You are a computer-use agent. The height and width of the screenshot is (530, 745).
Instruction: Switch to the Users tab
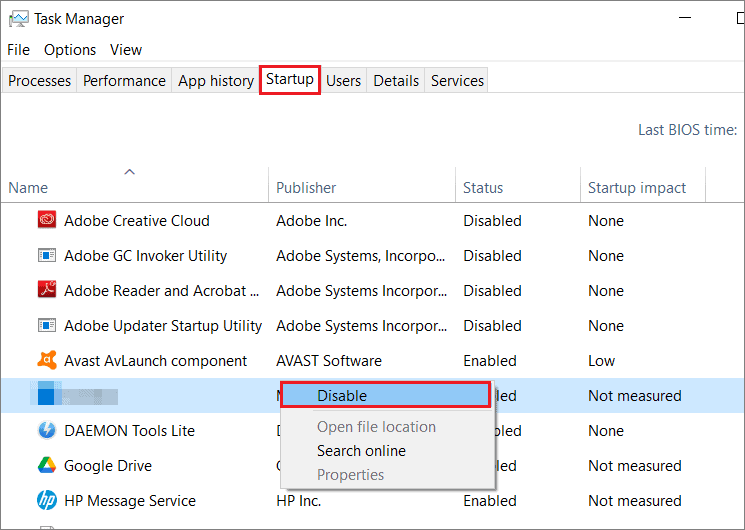coord(344,81)
